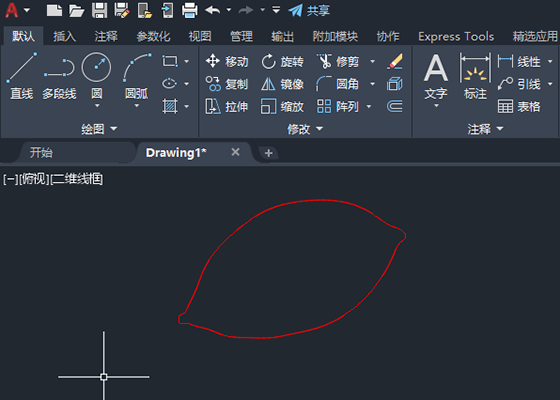The image size is (560, 400).
Task: Open the top Annotate (注释) ribbon tab
Action: [106, 36]
